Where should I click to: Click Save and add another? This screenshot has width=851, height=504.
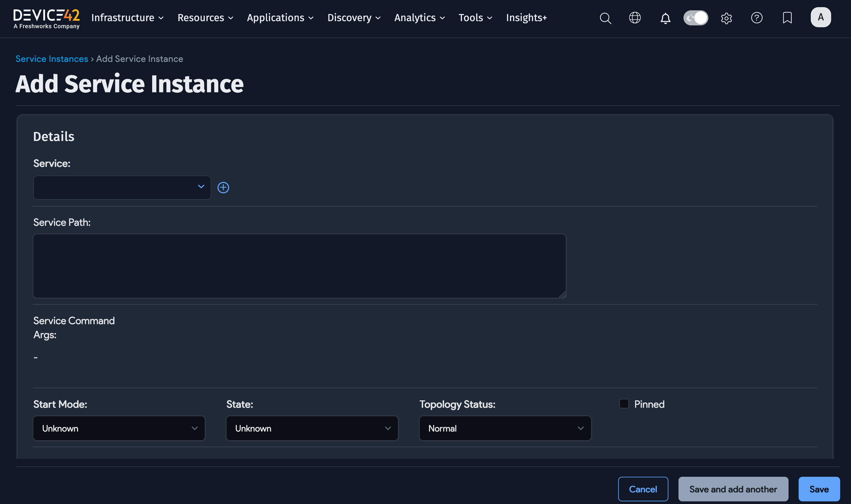733,489
